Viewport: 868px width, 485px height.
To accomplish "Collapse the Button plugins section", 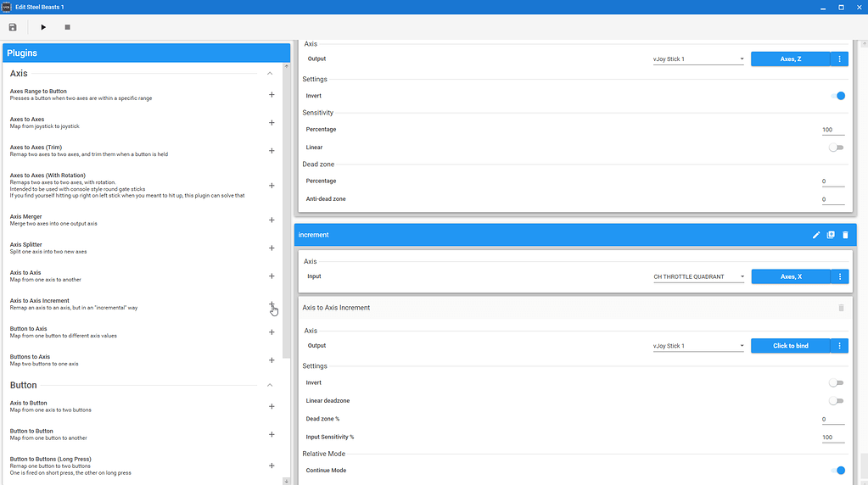I will 270,385.
